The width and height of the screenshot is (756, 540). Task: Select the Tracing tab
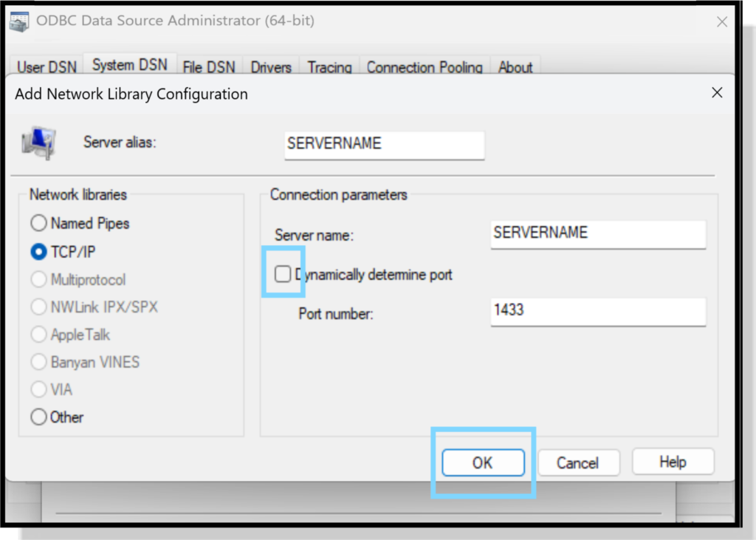(x=329, y=67)
